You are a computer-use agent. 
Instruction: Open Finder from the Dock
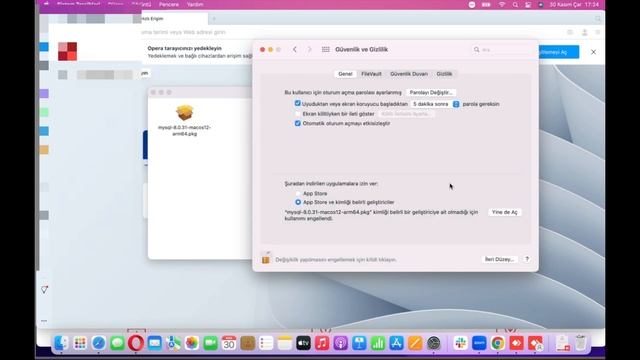61,343
